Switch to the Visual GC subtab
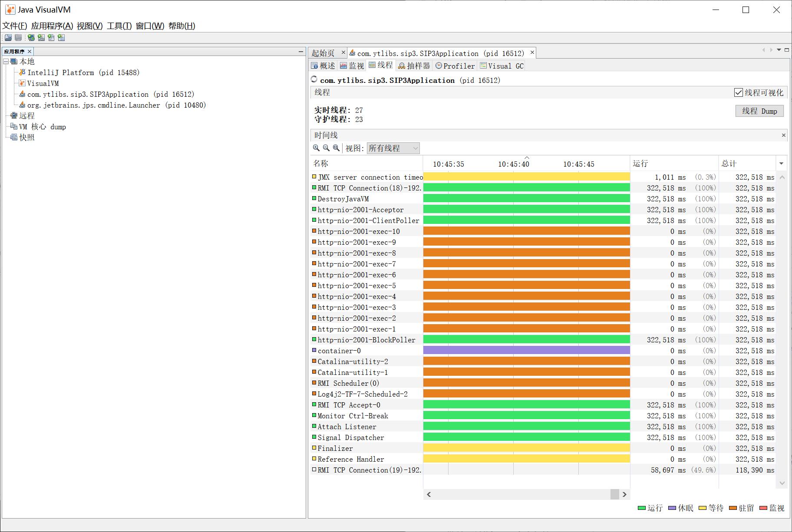This screenshot has width=792, height=532. pos(502,66)
